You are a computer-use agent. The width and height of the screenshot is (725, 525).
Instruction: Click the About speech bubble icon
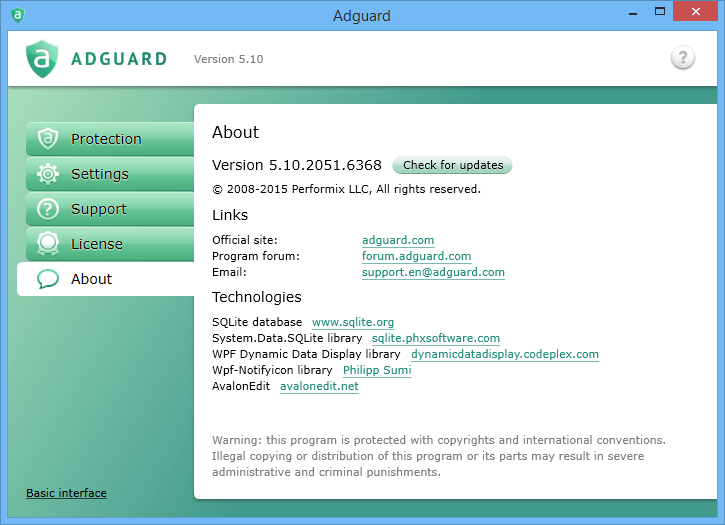tap(47, 279)
